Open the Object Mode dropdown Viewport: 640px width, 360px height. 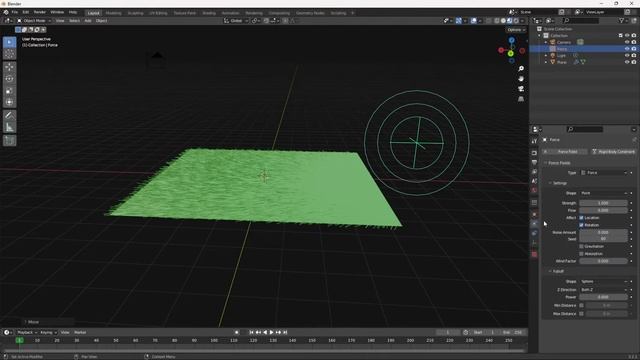pos(34,20)
